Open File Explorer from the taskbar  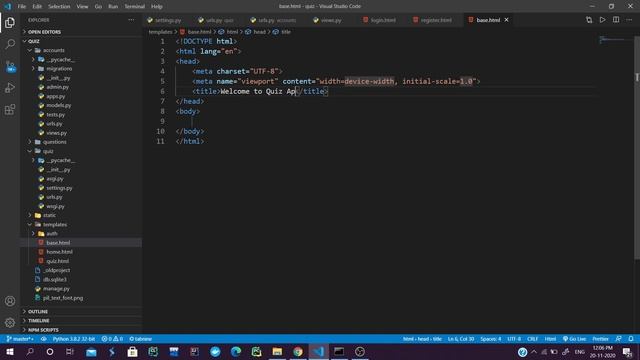coord(277,351)
